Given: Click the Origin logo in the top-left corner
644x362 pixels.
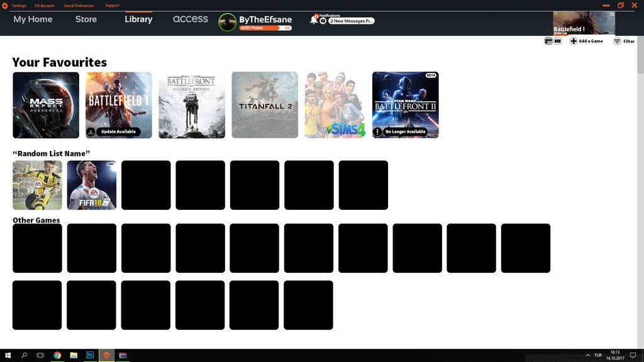Looking at the screenshot, I should click(x=4, y=6).
